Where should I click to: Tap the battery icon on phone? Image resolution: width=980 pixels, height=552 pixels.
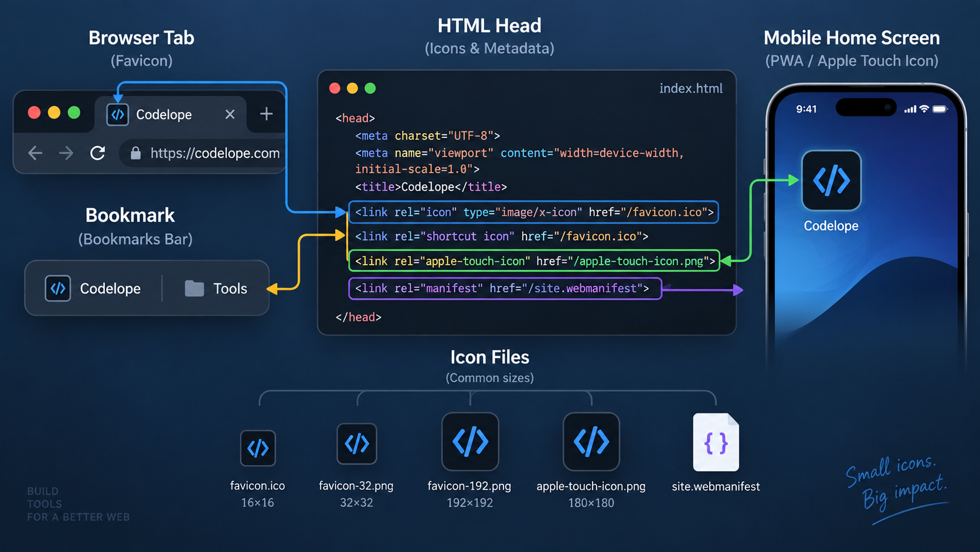(940, 109)
